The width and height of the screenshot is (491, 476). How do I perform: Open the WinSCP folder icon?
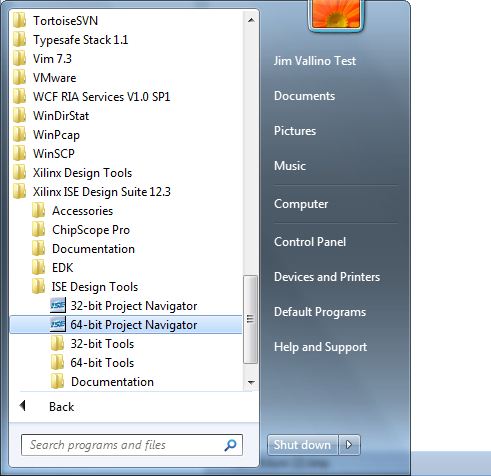(19, 153)
